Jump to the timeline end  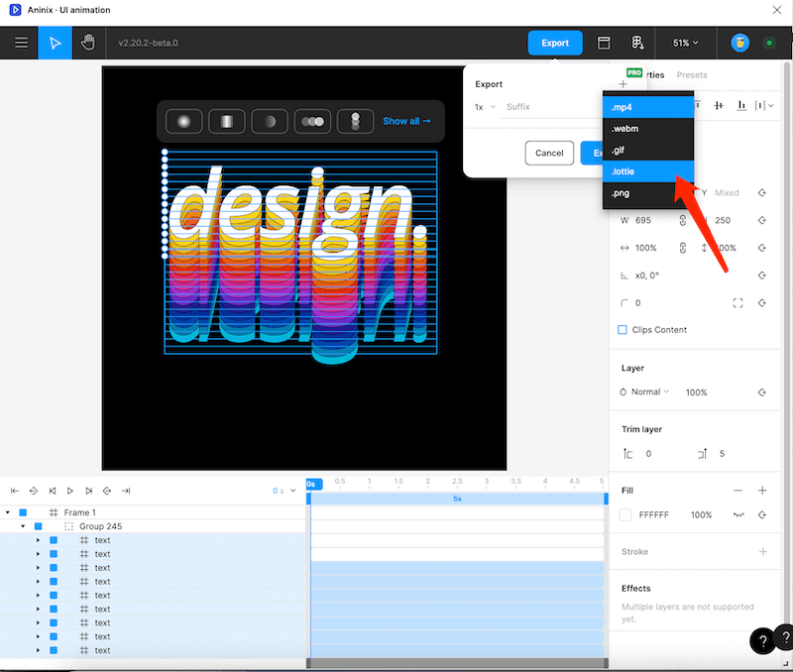(x=126, y=491)
